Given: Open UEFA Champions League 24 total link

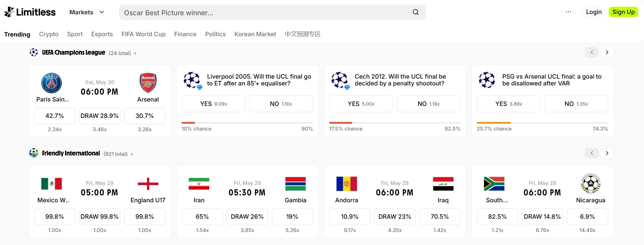Looking at the screenshot, I should pos(123,53).
